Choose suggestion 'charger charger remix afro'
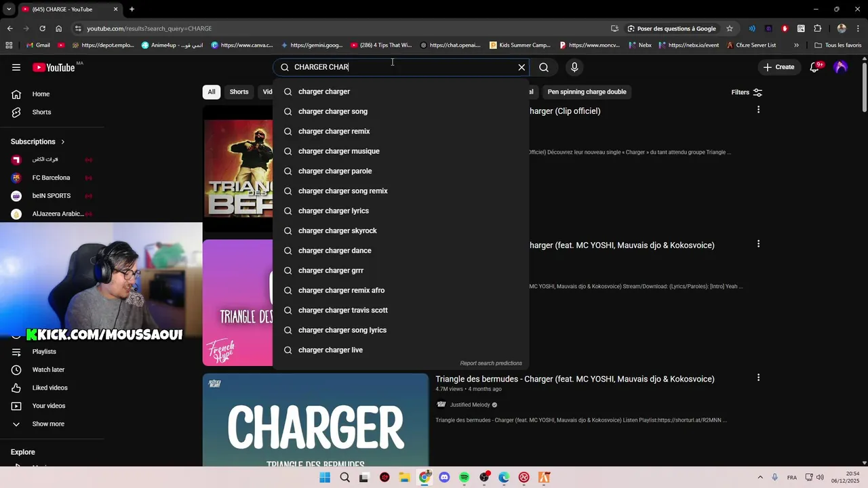 pyautogui.click(x=401, y=290)
